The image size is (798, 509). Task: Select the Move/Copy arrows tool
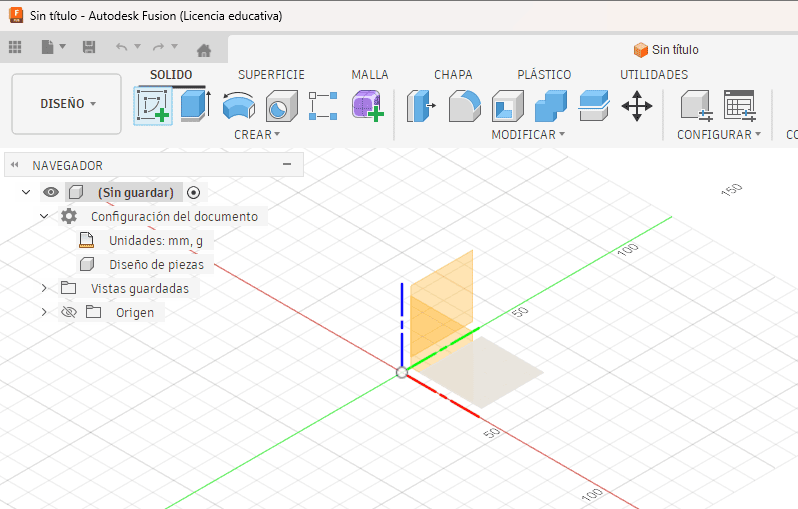(x=637, y=106)
